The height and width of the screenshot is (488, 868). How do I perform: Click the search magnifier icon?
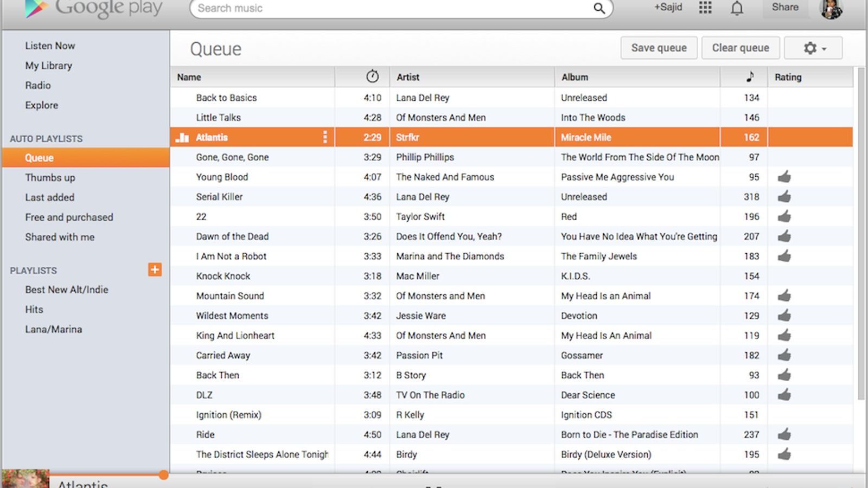[599, 8]
